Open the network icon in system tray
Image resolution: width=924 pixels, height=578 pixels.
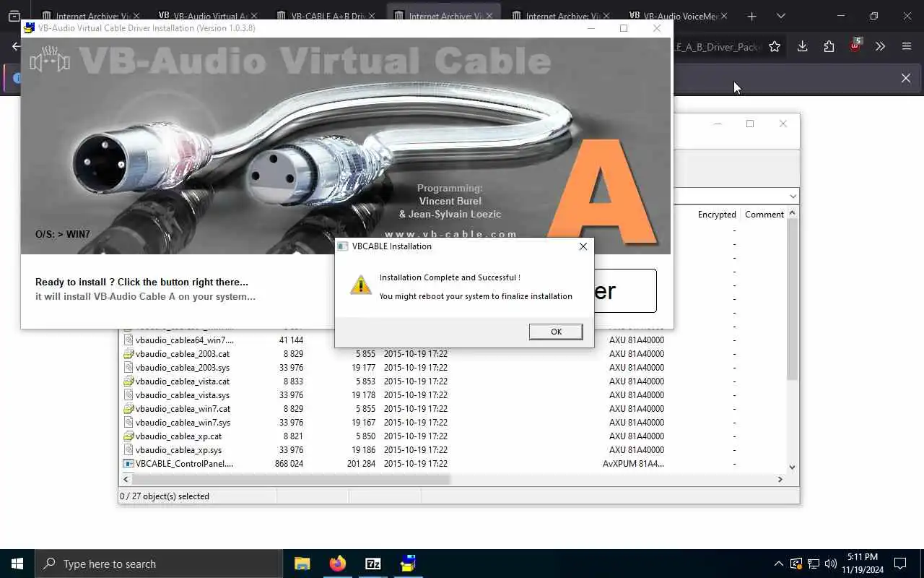tap(814, 564)
